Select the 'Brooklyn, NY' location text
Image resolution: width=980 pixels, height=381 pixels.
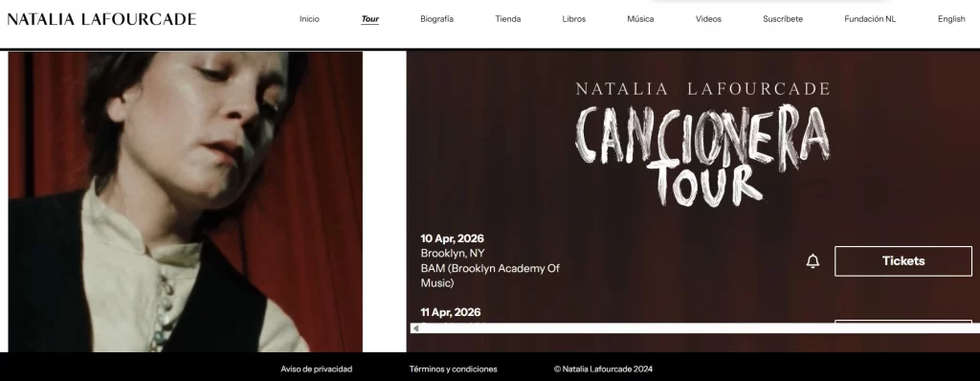pos(453,254)
